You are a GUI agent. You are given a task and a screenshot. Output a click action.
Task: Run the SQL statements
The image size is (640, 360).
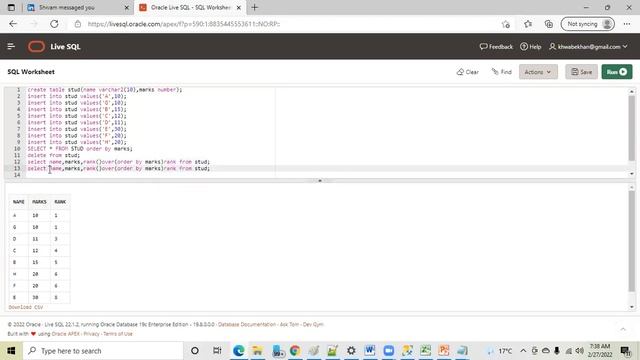click(617, 72)
